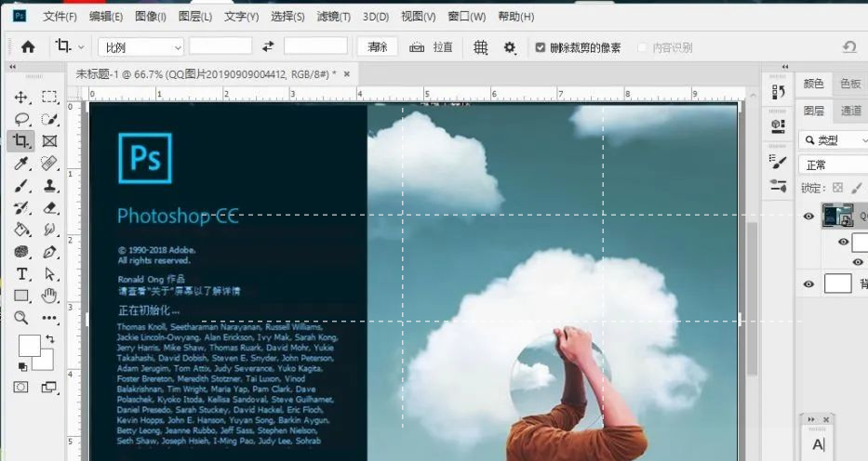Expand the layer filter 类型 dropdown
Screen dimensions: 868x461
(x=834, y=140)
